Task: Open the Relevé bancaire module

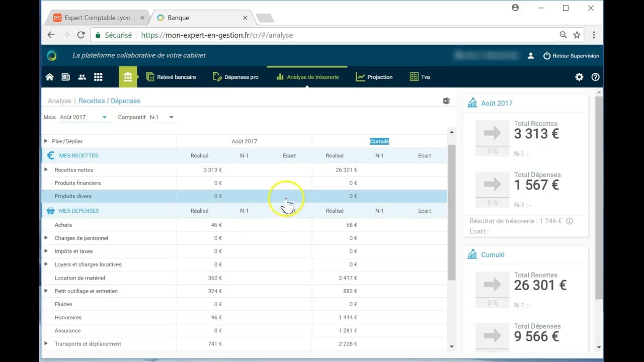Action: tap(171, 77)
